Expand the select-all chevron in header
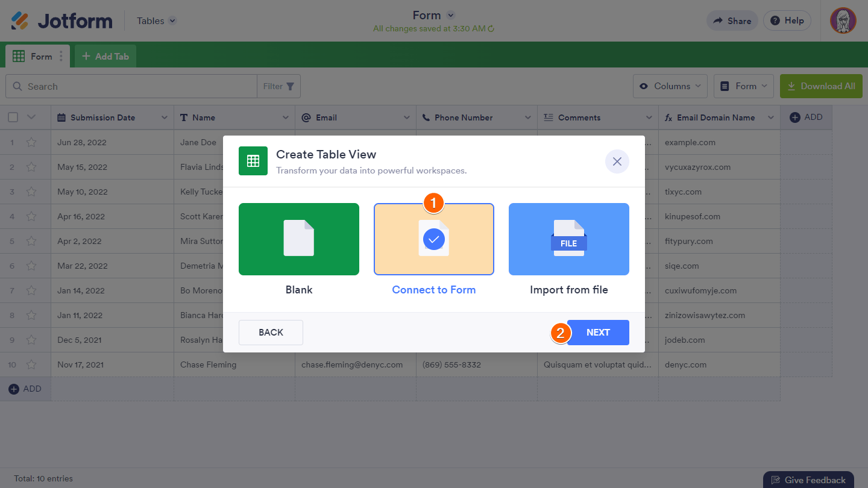Screen dimensions: 868x488 32,117
